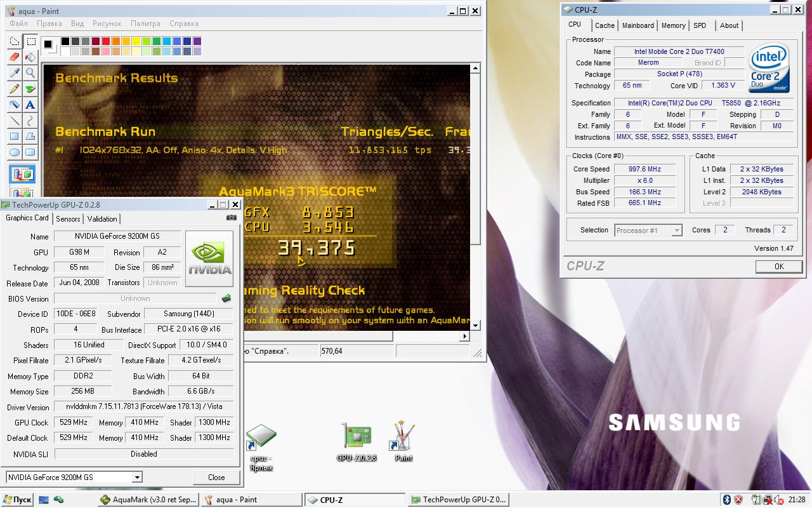The width and height of the screenshot is (812, 508).
Task: Open the Validation tab in GPU-Z
Action: point(102,218)
